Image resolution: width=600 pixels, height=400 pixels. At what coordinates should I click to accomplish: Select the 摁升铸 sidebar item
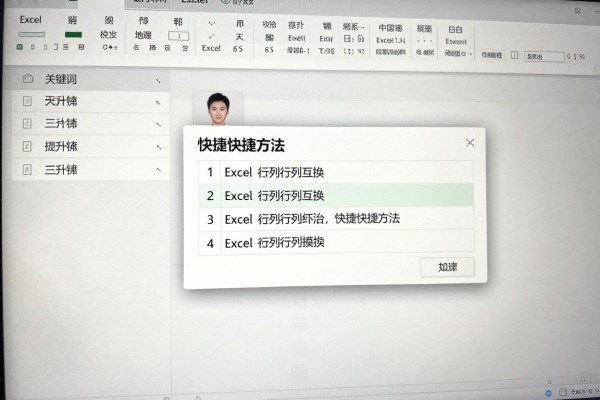90,146
